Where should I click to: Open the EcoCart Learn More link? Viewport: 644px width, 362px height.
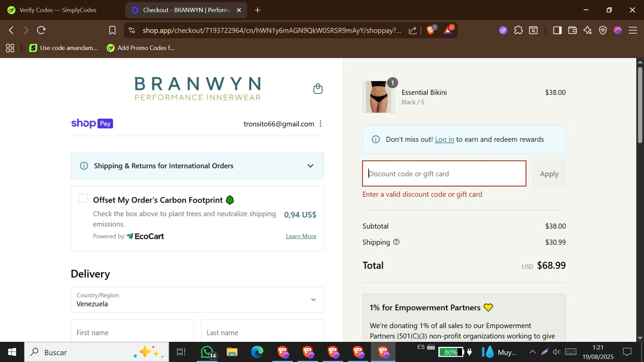coord(301,236)
